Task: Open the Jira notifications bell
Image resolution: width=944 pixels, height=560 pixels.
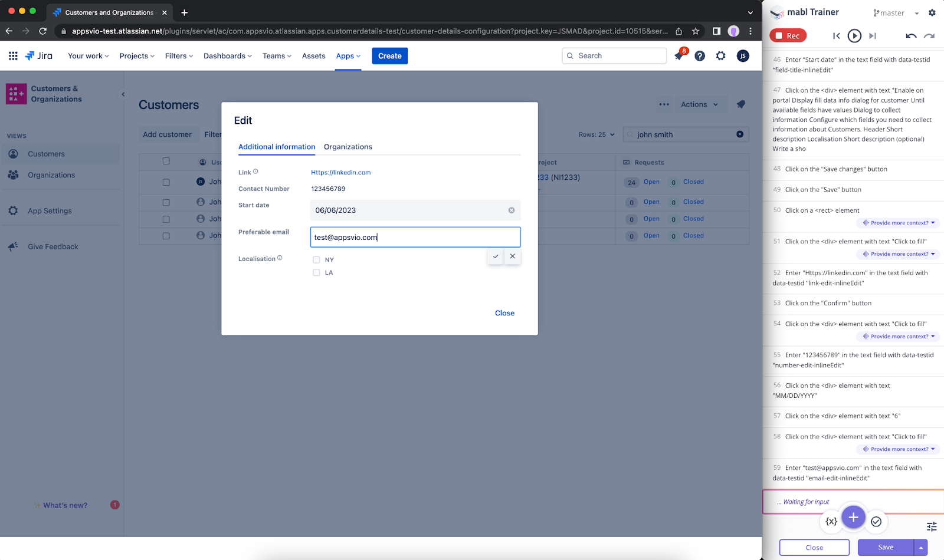Action: tap(679, 56)
